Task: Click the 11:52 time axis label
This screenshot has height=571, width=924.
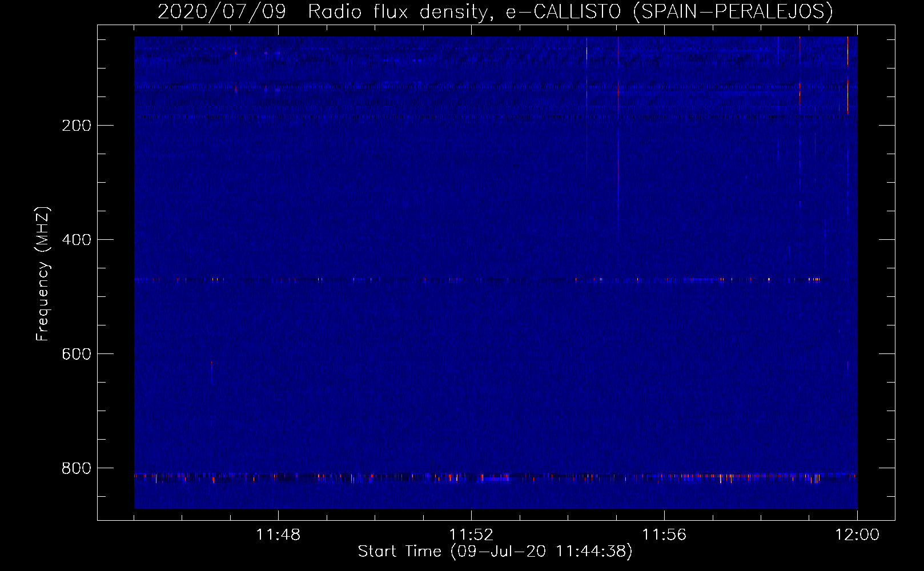Action: 471,535
